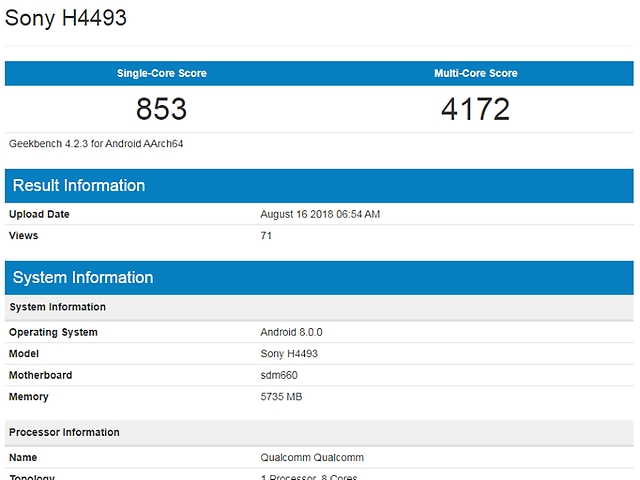This screenshot has width=640, height=480.
Task: Select the Views row label
Action: coord(25,236)
